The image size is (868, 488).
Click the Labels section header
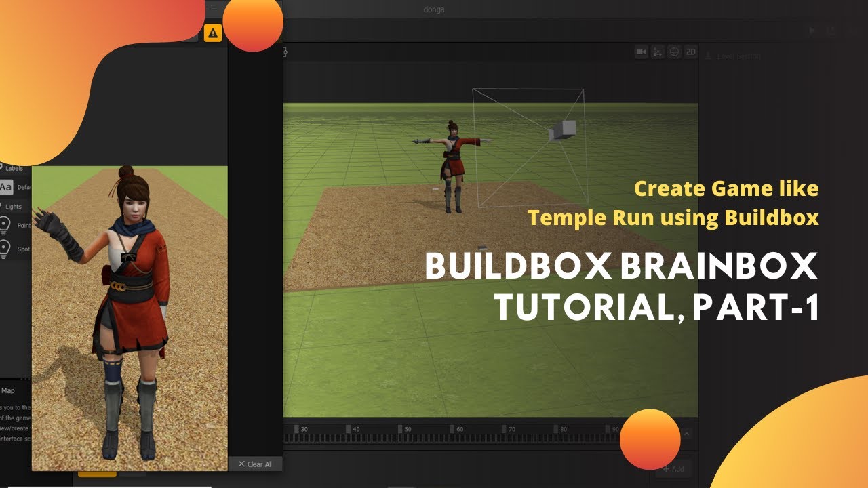[x=13, y=169]
